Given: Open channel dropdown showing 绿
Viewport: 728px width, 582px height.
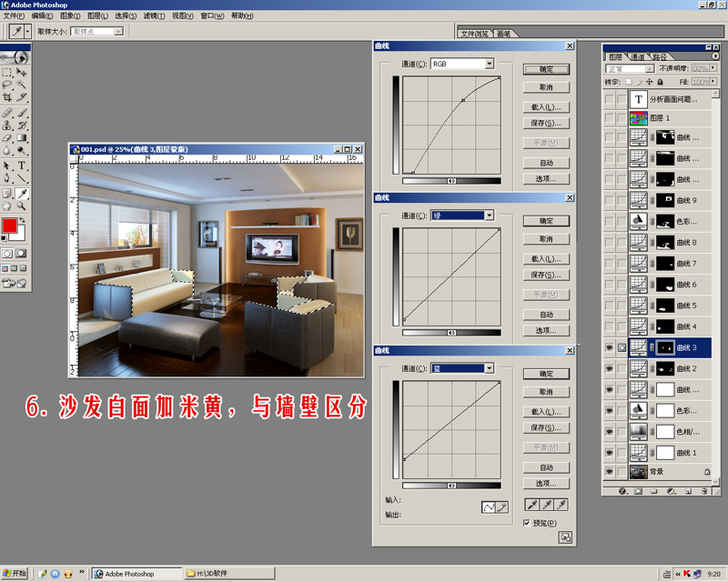Looking at the screenshot, I should tap(489, 216).
